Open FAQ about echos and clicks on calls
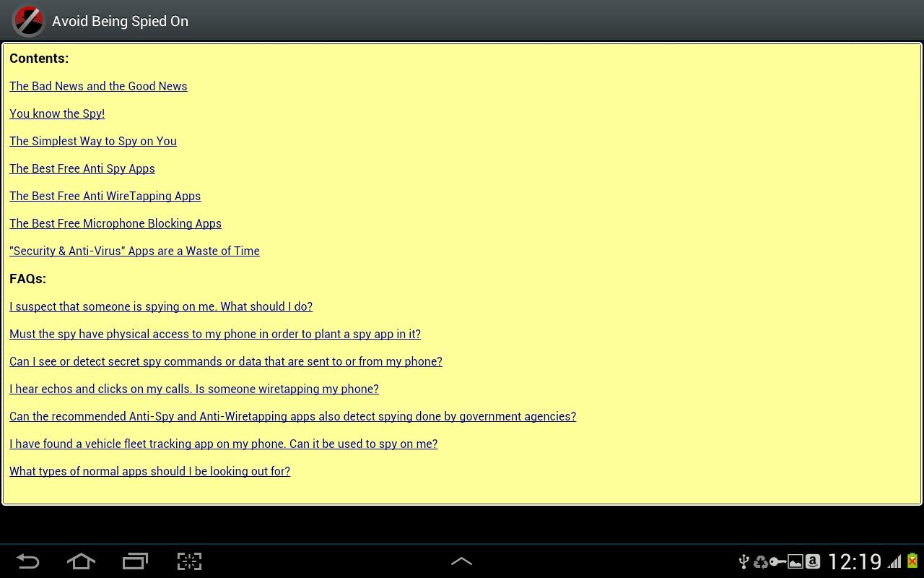This screenshot has height=578, width=924. coord(194,389)
